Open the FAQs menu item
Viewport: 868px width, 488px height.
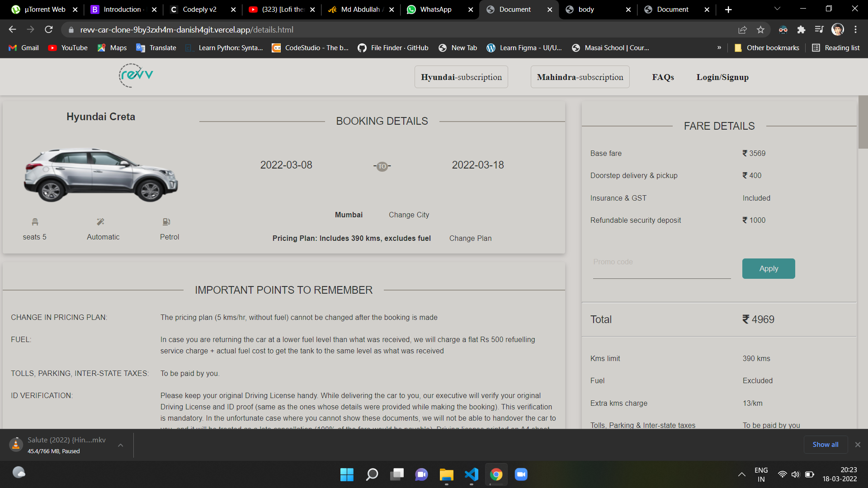point(663,77)
